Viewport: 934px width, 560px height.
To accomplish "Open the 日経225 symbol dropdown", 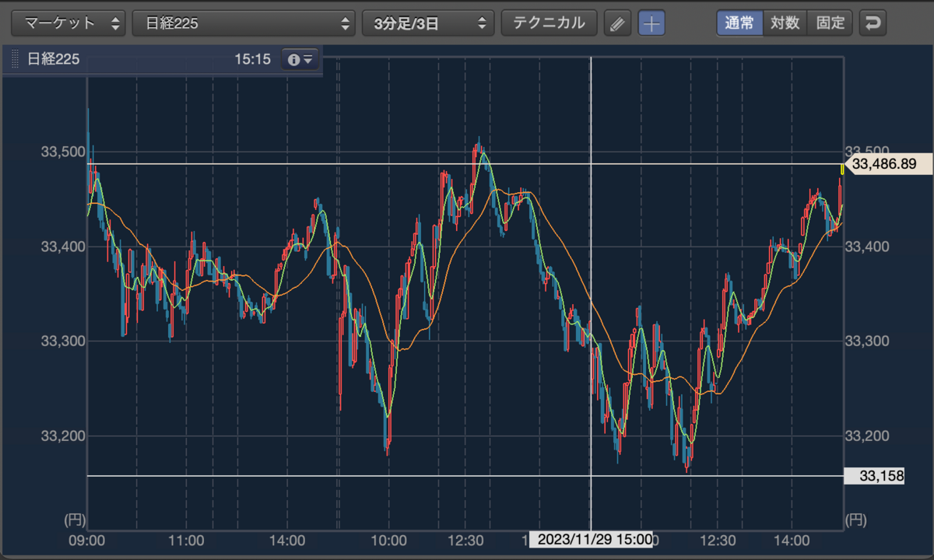I will (x=244, y=23).
